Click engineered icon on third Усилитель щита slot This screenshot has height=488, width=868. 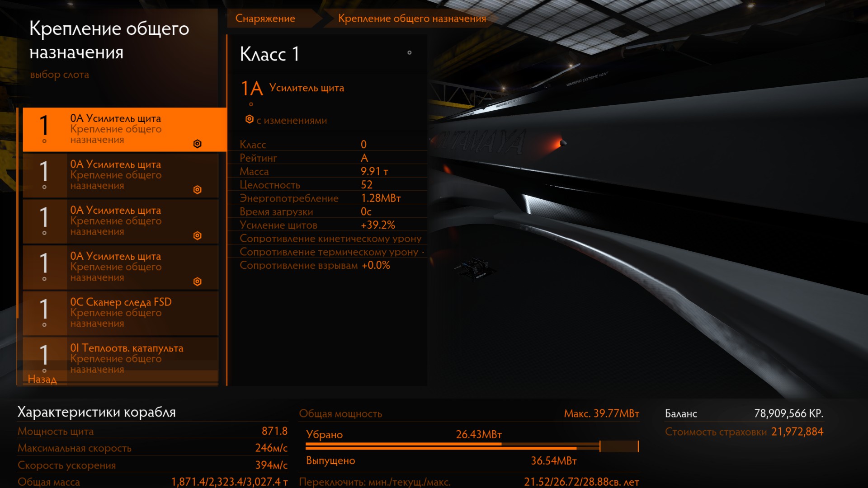pyautogui.click(x=197, y=235)
